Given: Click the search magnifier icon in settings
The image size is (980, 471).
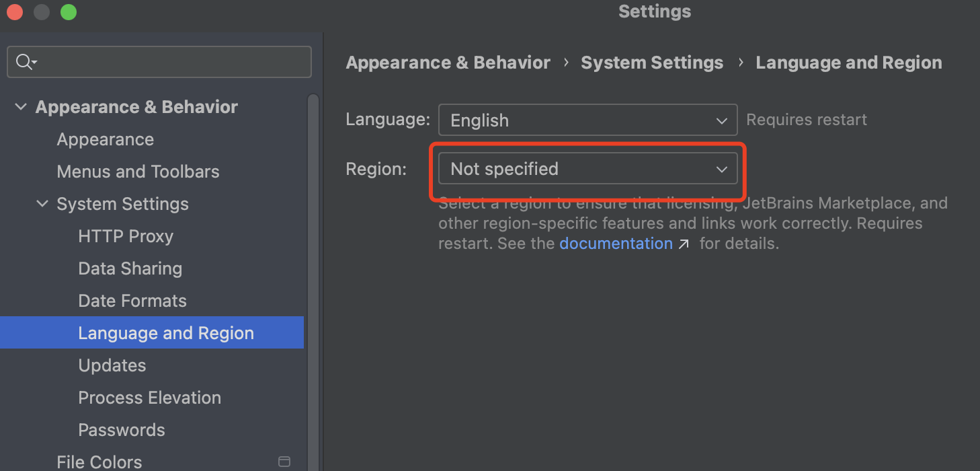Looking at the screenshot, I should (x=26, y=62).
